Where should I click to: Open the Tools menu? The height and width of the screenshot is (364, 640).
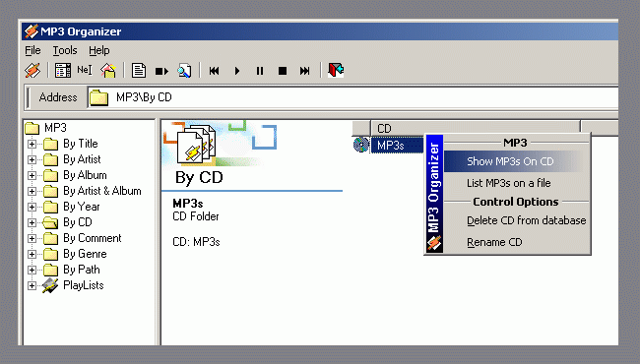tap(64, 50)
